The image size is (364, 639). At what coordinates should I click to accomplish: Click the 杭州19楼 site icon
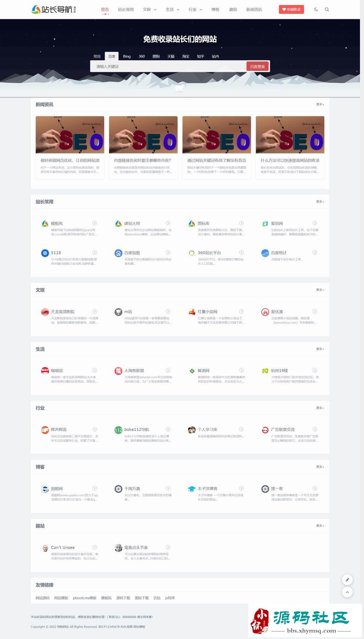click(265, 371)
